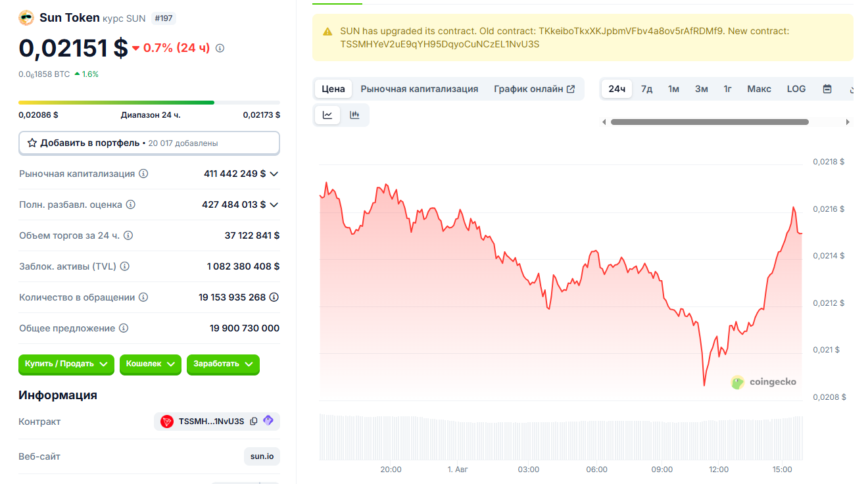Switch to the candlestick chart view
Viewport: 868px width, 484px height.
355,115
